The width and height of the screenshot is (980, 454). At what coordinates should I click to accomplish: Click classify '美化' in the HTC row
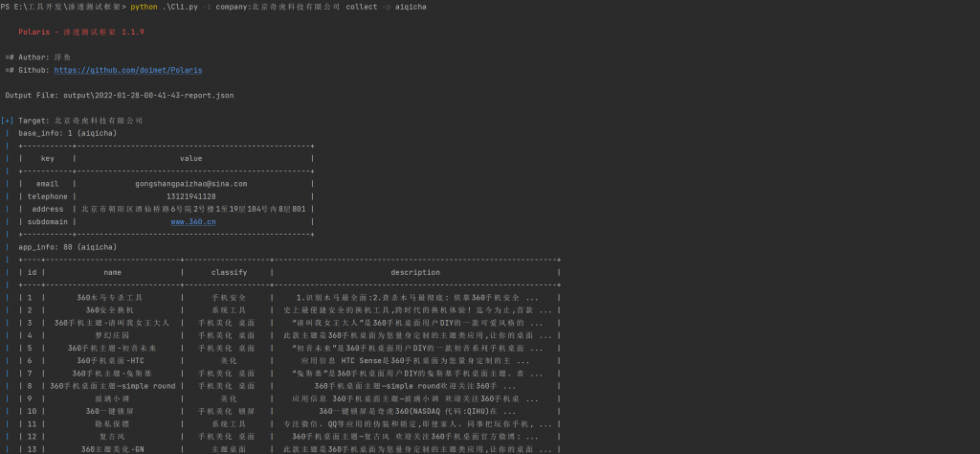(229, 360)
